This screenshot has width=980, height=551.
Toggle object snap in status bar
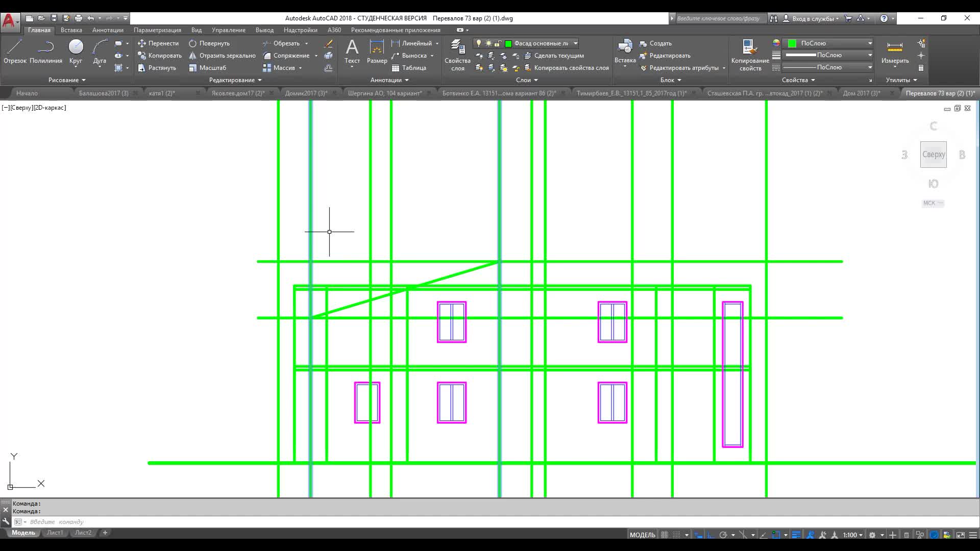(776, 535)
